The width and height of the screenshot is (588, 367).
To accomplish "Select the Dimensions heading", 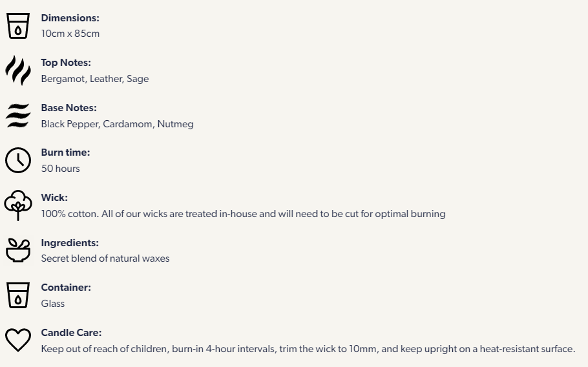I will coord(70,18).
